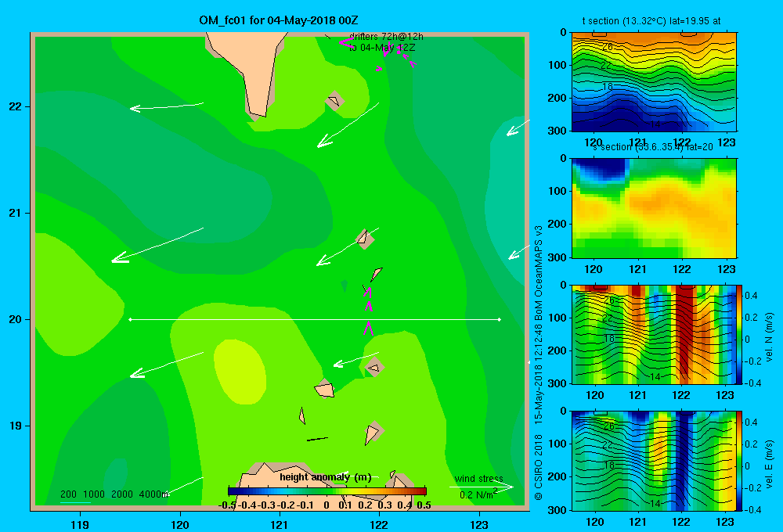Click the eastern endpoint marker of the section line

pos(500,319)
